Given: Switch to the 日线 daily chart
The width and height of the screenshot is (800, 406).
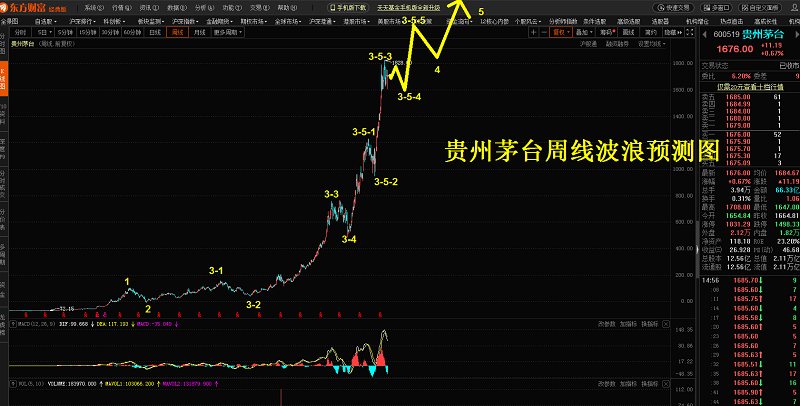Looking at the screenshot, I should tap(155, 32).
